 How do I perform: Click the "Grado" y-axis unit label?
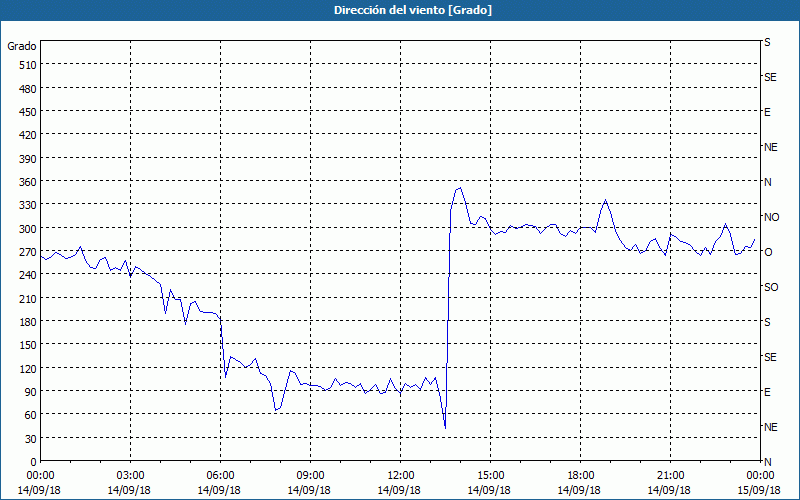[22, 46]
